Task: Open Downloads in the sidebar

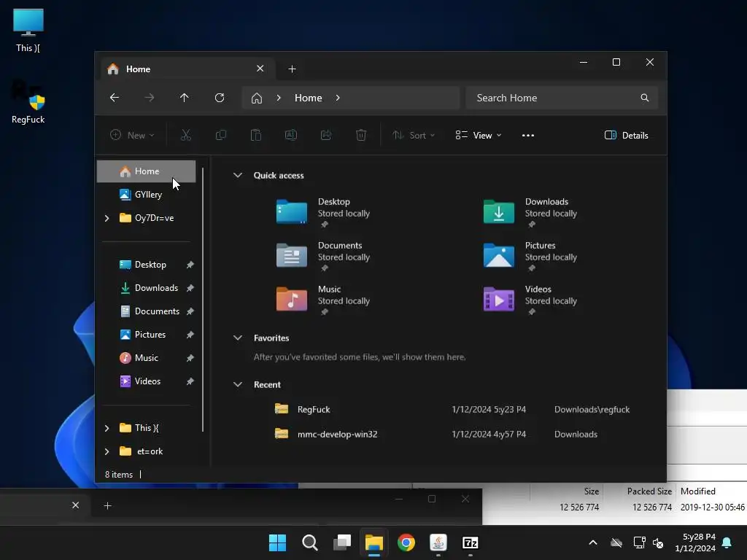Action: [x=156, y=287]
